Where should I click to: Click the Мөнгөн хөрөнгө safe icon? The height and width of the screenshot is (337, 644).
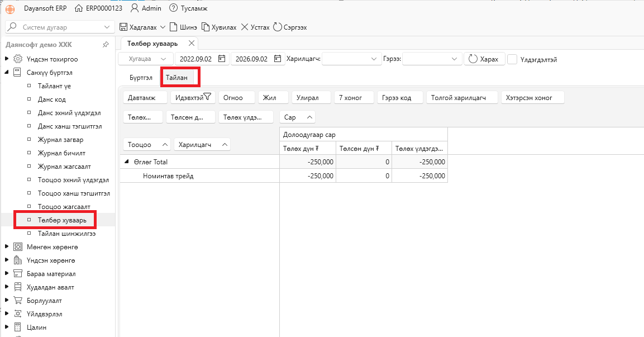(x=18, y=247)
